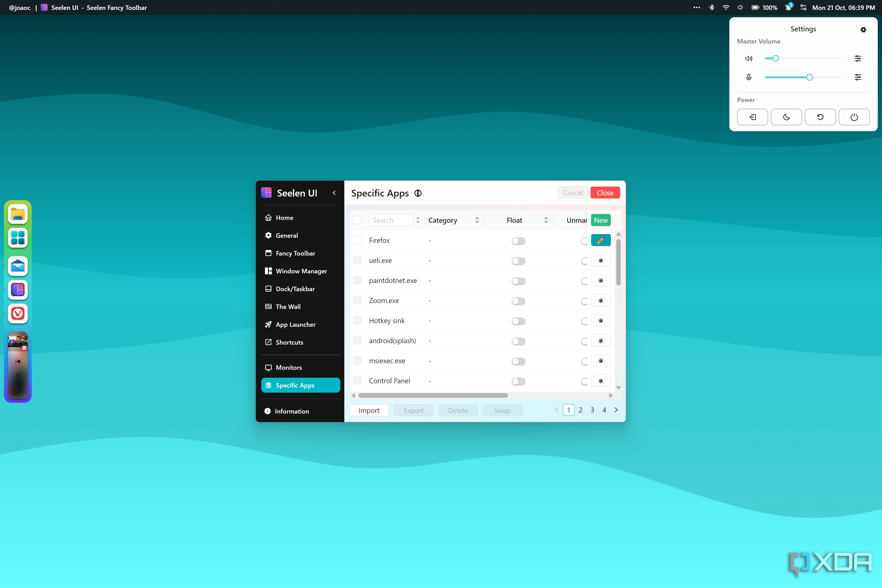Click the info icon next to Specific Apps title
The width and height of the screenshot is (882, 588).
[x=418, y=193]
